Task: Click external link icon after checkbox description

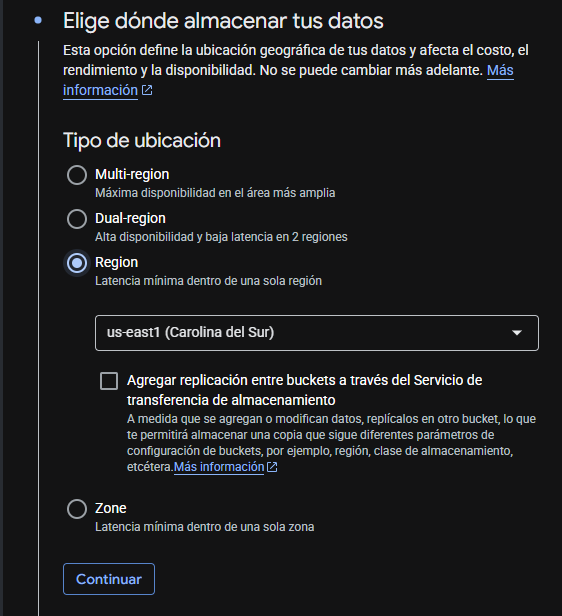Action: coord(272,467)
